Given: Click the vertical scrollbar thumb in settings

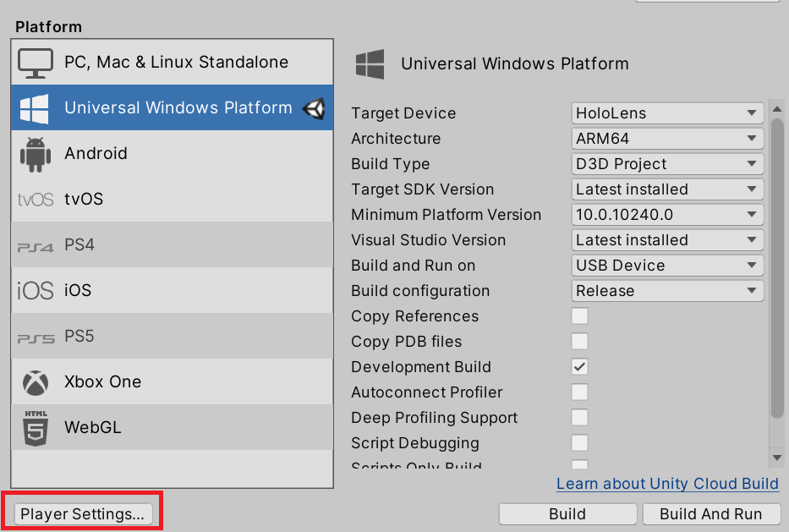Looking at the screenshot, I should pos(777,268).
